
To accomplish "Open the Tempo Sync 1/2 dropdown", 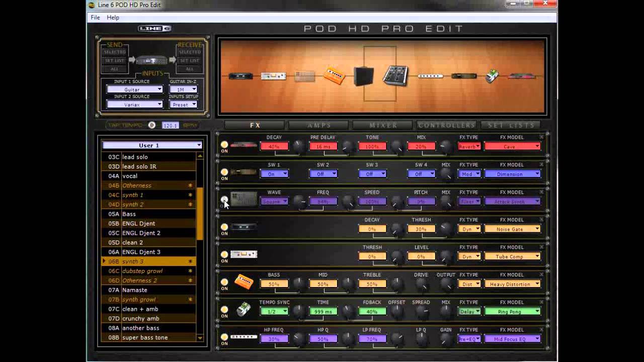I will coord(274,312).
